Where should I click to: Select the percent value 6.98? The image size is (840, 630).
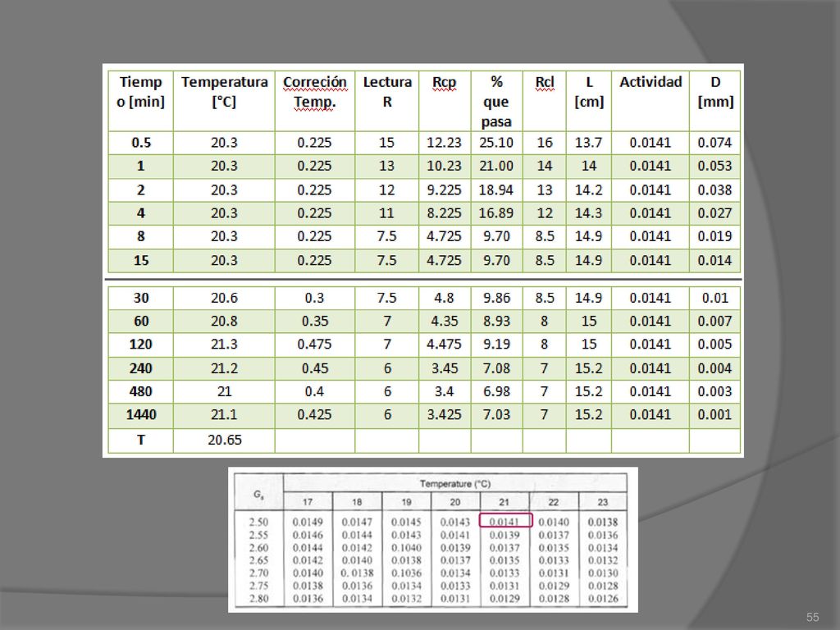(496, 391)
